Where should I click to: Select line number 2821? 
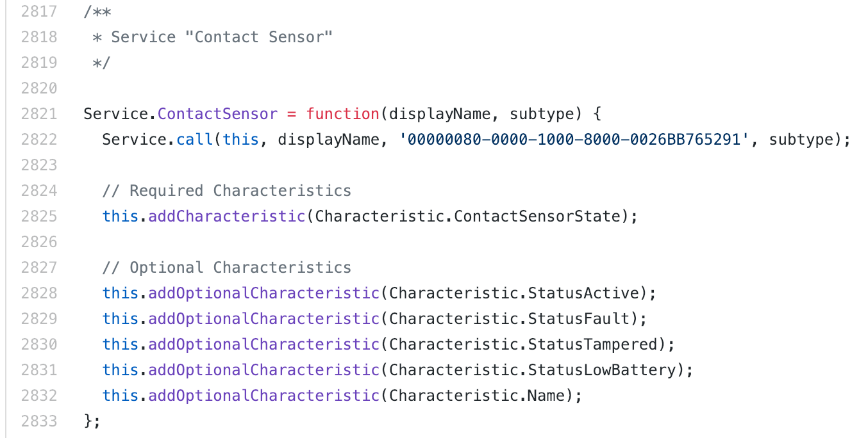tap(39, 114)
